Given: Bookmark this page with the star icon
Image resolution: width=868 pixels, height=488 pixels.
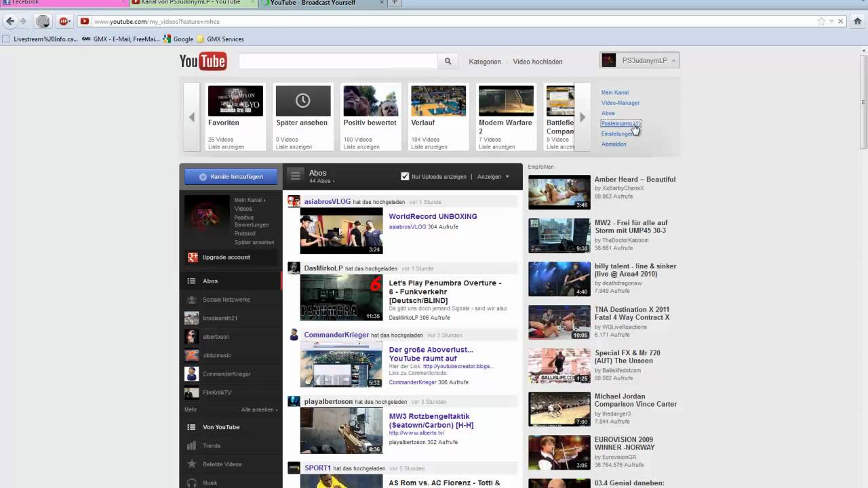Looking at the screenshot, I should (x=821, y=21).
